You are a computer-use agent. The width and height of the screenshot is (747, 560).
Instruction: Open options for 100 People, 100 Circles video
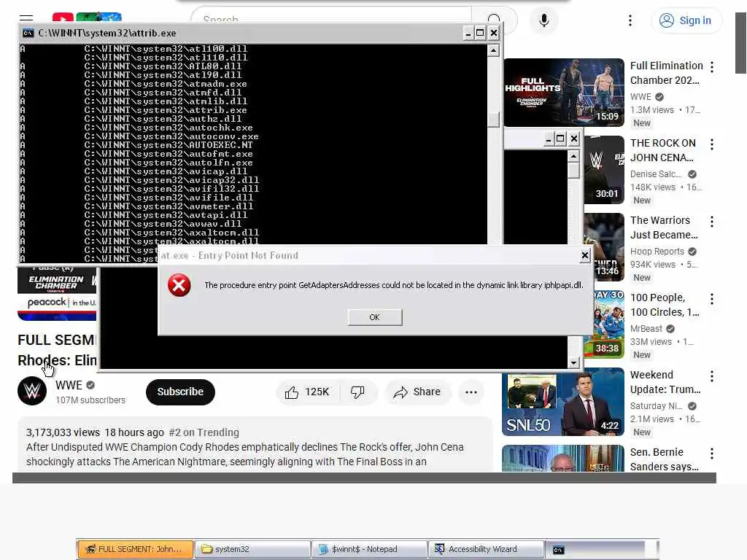712,299
